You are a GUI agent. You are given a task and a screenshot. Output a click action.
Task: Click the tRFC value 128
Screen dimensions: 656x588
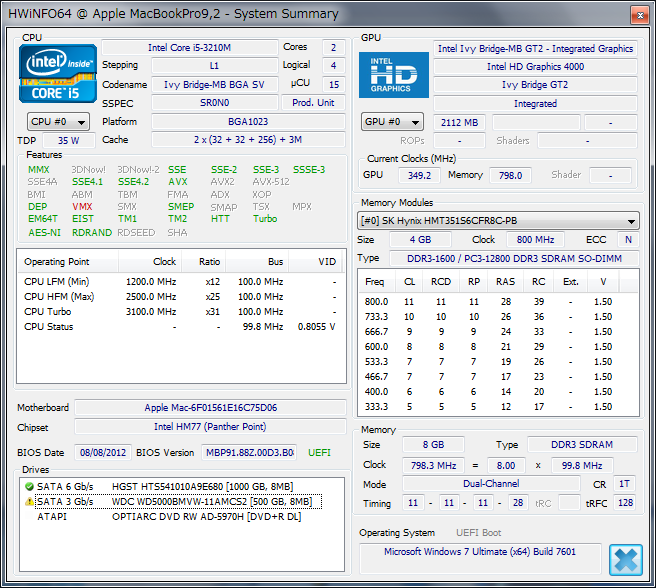[x=625, y=503]
